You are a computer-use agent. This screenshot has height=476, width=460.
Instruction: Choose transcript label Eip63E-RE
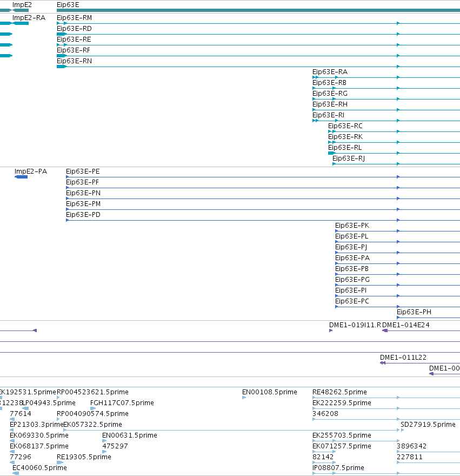74,39
